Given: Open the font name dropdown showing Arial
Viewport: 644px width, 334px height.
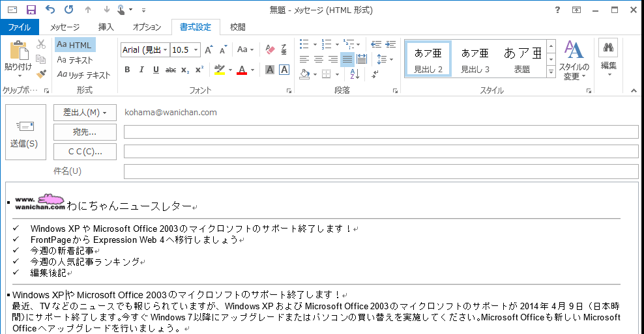Looking at the screenshot, I should click(165, 50).
